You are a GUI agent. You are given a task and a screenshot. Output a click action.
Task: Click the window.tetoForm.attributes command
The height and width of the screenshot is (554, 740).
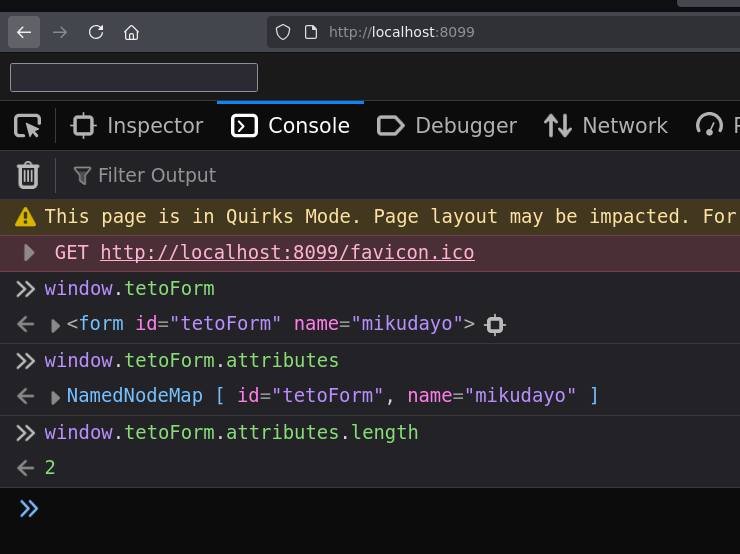pyautogui.click(x=192, y=361)
